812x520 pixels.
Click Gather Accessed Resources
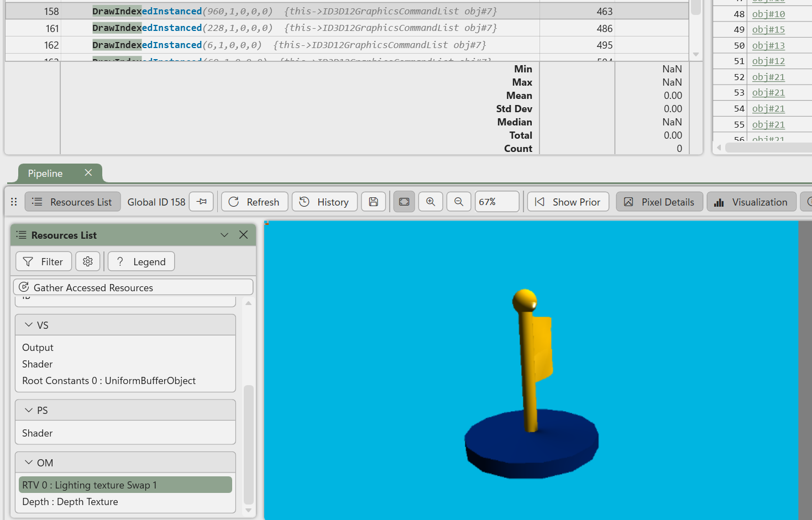133,287
